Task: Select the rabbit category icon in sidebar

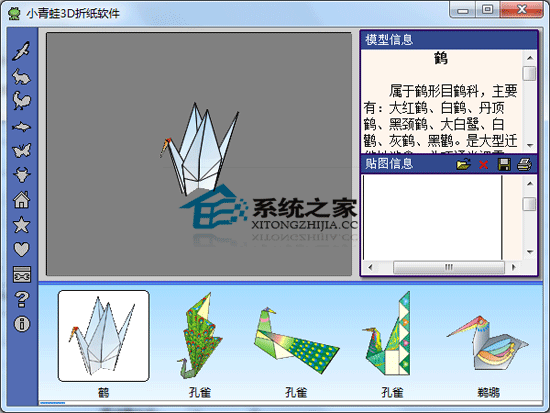Action: tap(21, 76)
